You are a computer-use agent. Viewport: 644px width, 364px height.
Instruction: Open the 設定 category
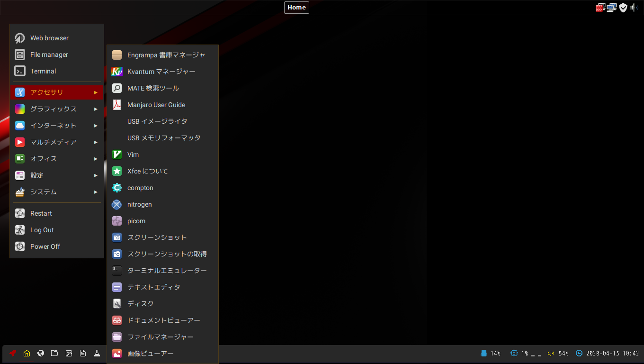pos(57,175)
